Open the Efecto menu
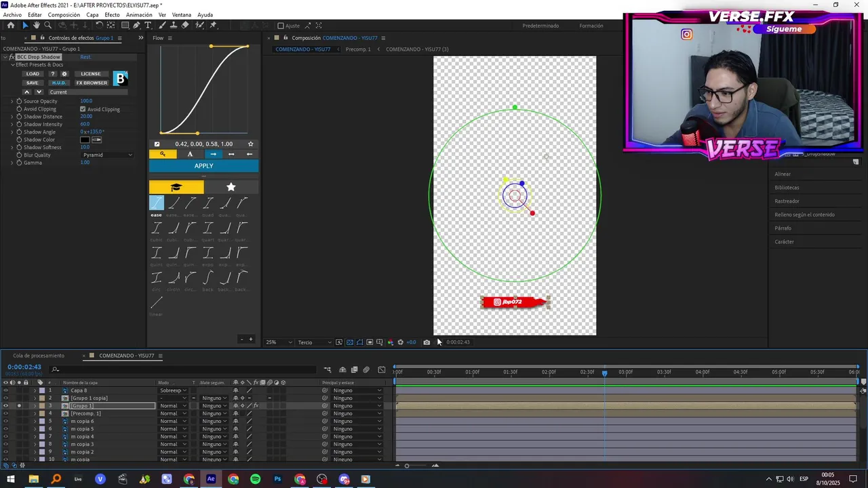 [112, 15]
